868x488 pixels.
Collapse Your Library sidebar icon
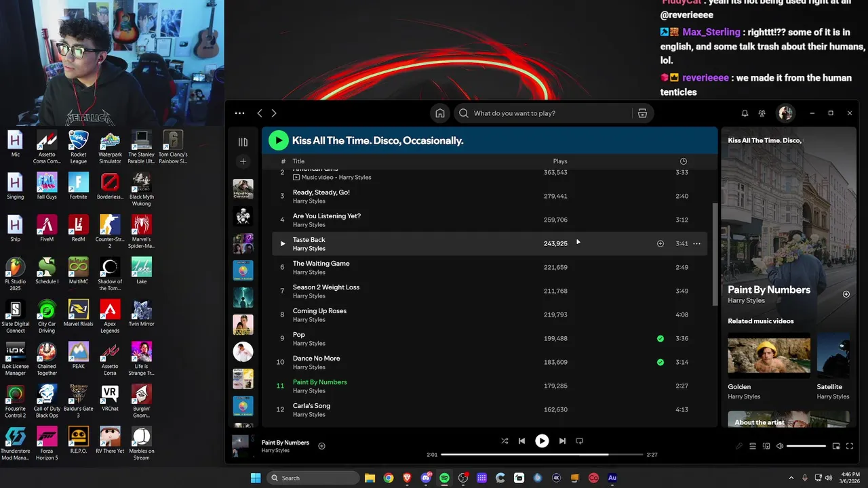coord(243,142)
